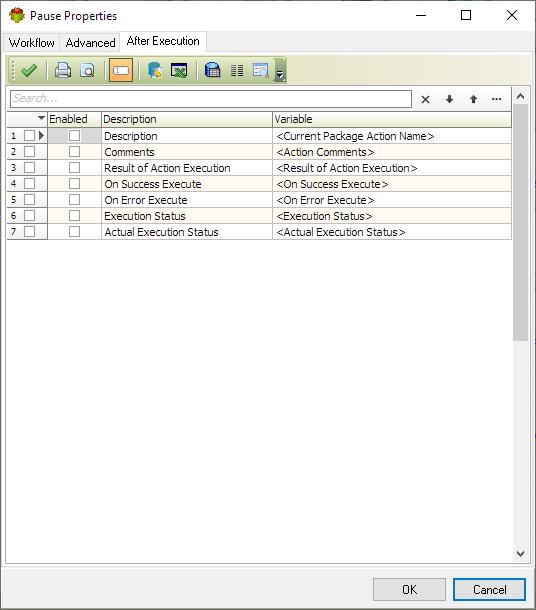Switch to the Workflow tab
536x610 pixels.
[x=32, y=42]
